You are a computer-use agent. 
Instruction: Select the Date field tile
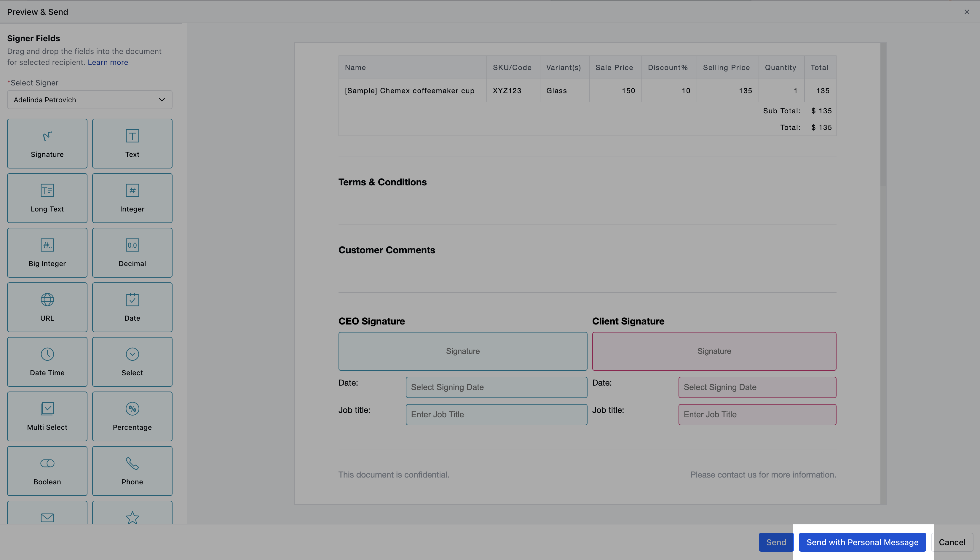pyautogui.click(x=132, y=307)
